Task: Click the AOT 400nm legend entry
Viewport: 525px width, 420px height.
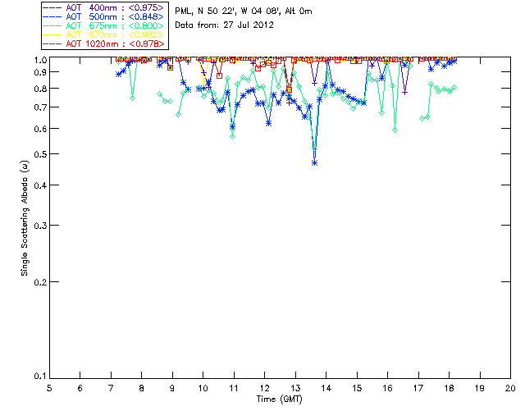Action: (104, 7)
